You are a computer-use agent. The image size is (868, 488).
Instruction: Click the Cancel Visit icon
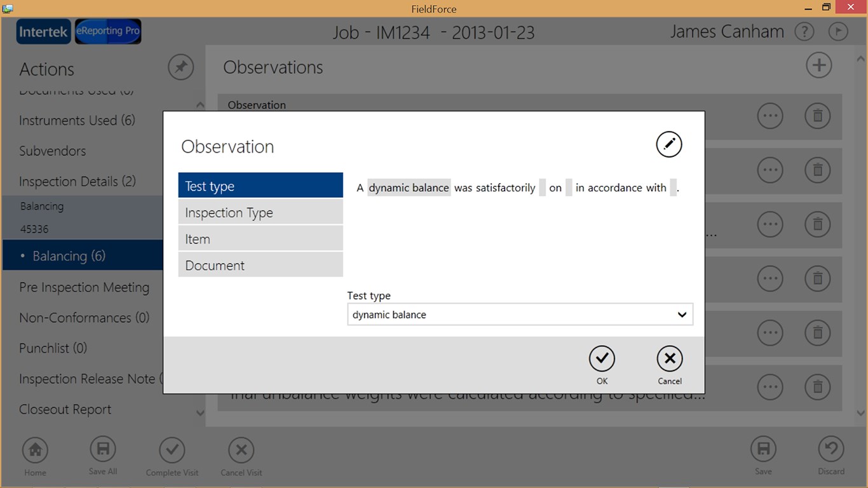[241, 450]
